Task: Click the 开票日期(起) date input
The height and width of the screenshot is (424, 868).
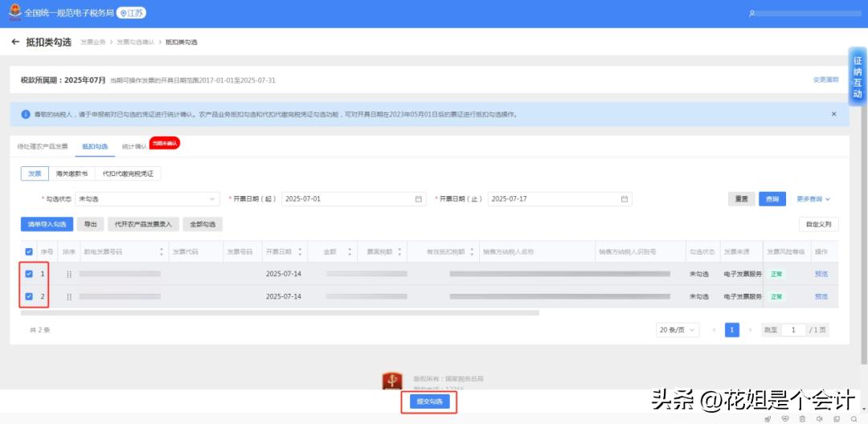Action: tap(354, 199)
